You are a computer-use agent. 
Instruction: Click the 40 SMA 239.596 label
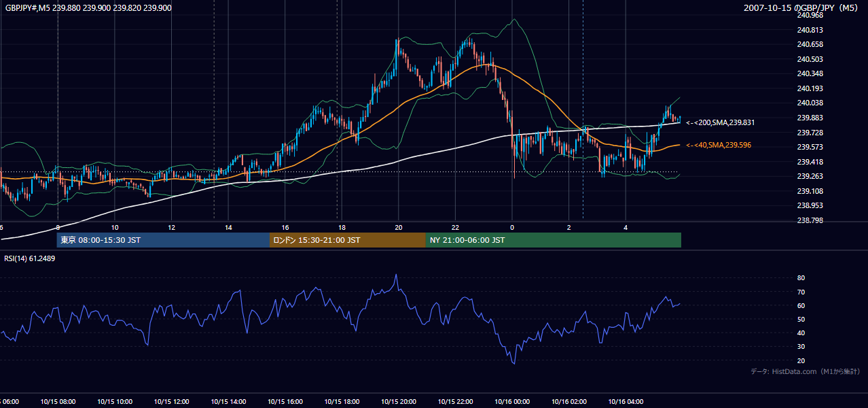719,145
